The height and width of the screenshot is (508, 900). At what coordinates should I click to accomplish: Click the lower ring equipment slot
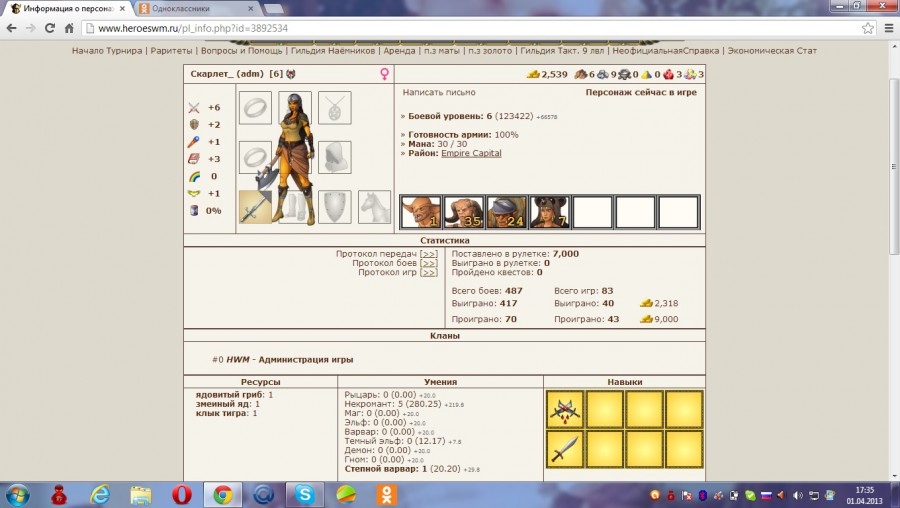(255, 157)
